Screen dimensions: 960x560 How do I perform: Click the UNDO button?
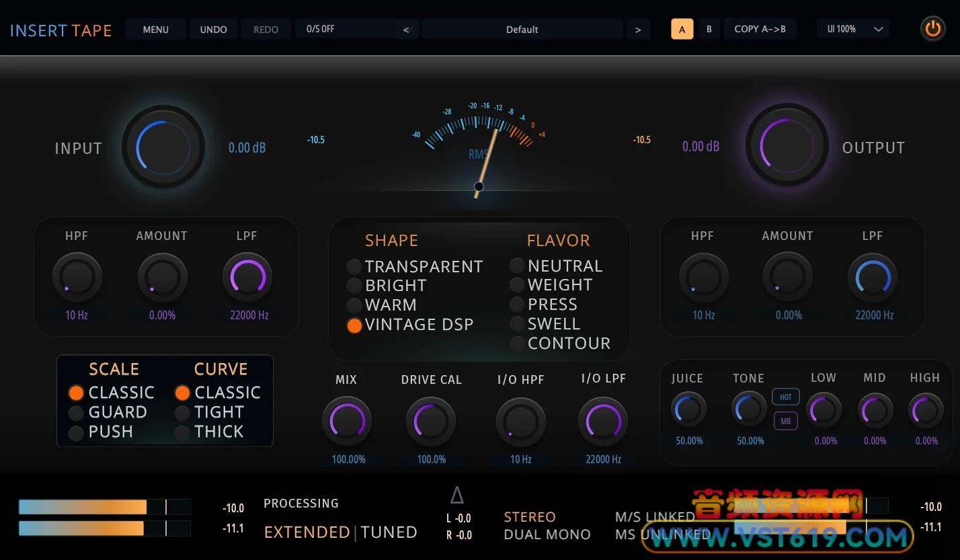point(214,30)
